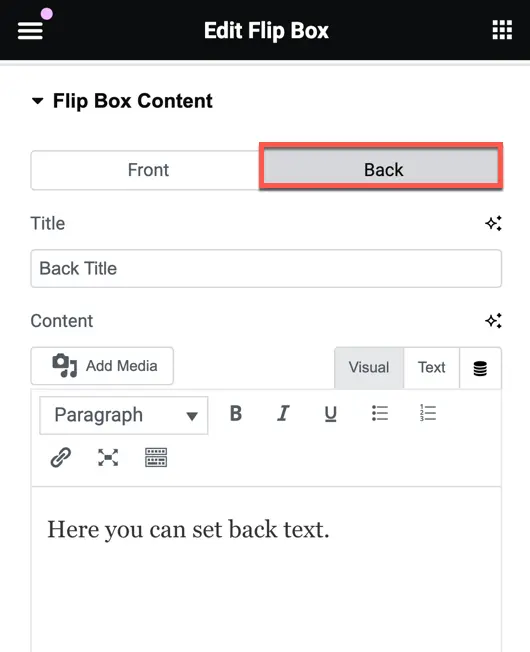
Task: Click the insert link icon
Action: (x=61, y=457)
